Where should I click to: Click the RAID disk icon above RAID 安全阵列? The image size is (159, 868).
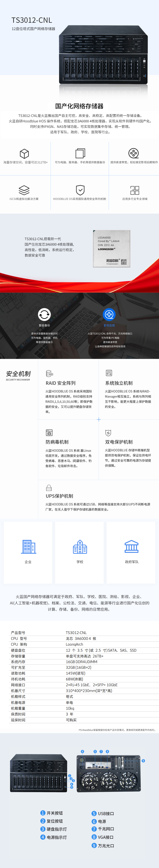50,373
